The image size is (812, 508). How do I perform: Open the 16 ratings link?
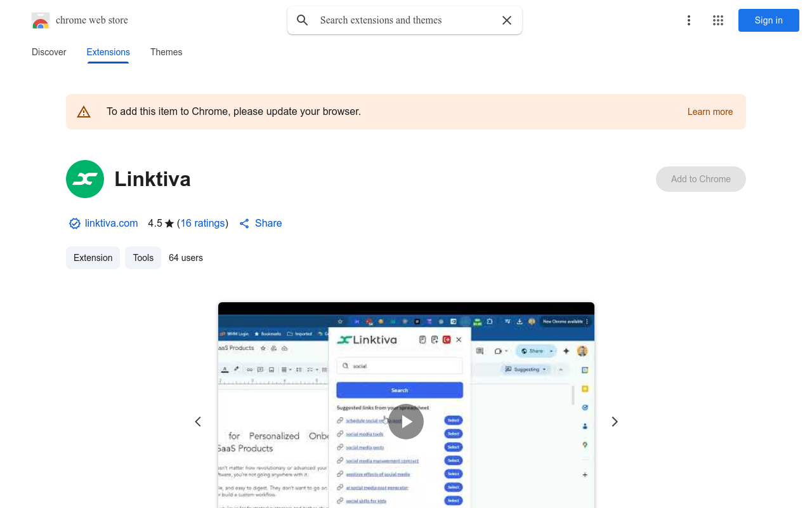tap(203, 224)
